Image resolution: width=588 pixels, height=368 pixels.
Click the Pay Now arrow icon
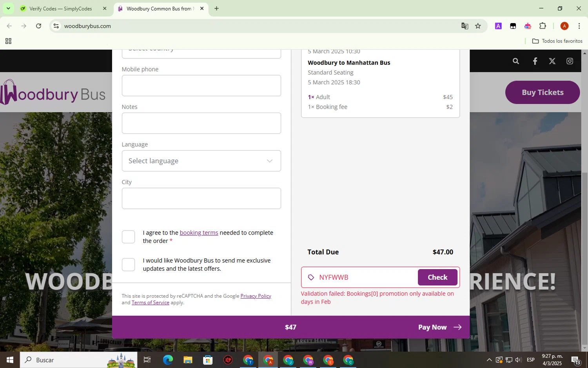click(457, 327)
